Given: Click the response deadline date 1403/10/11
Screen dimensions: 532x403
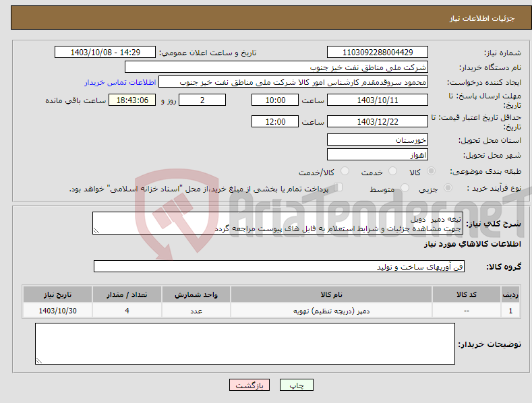Looking at the screenshot, I should tap(378, 100).
